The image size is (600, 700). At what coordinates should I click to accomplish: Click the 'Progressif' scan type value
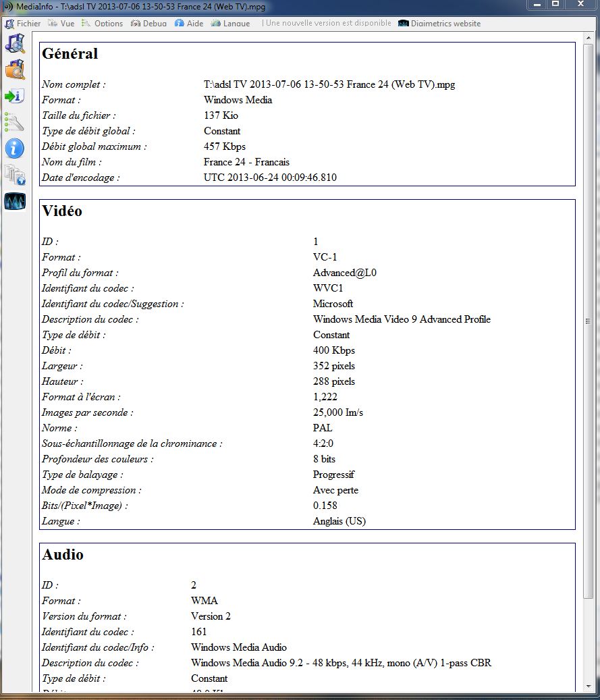click(x=333, y=475)
